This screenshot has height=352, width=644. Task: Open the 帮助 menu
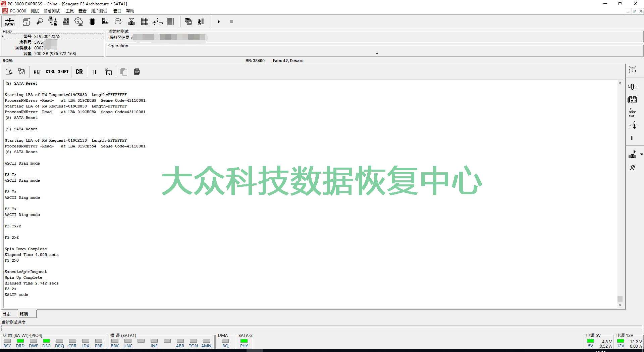tap(130, 11)
